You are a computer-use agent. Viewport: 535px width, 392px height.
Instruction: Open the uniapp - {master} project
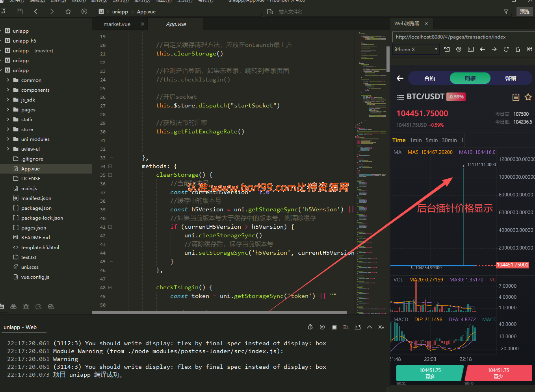pyautogui.click(x=33, y=51)
